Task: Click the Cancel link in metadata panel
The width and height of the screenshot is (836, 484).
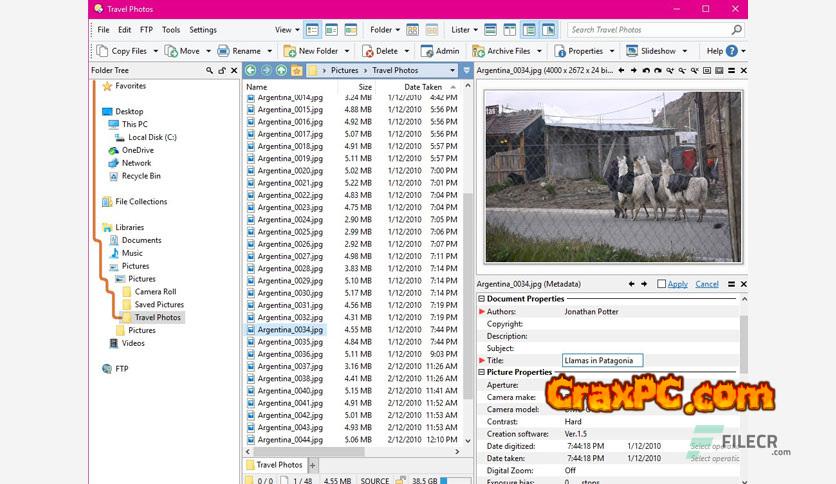Action: tap(706, 284)
